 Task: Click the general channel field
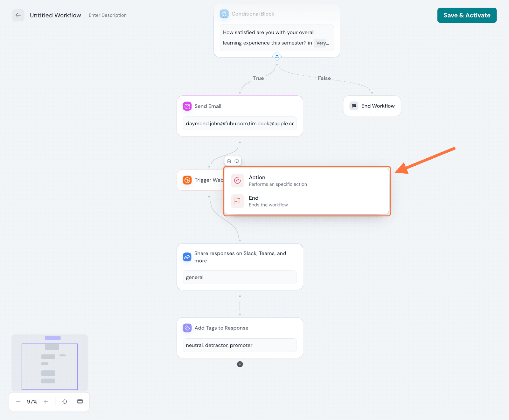coord(240,277)
